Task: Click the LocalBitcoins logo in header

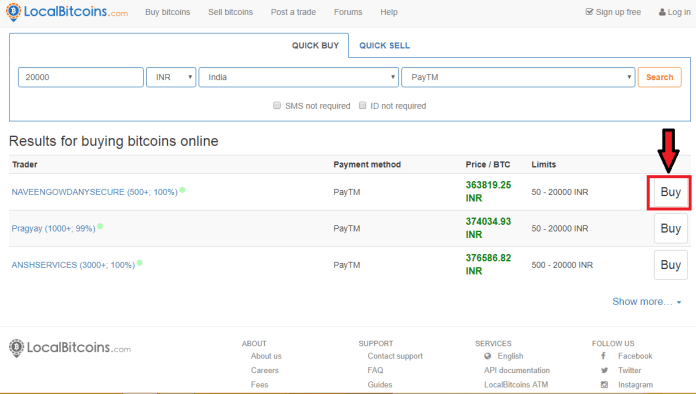Action: [67, 12]
